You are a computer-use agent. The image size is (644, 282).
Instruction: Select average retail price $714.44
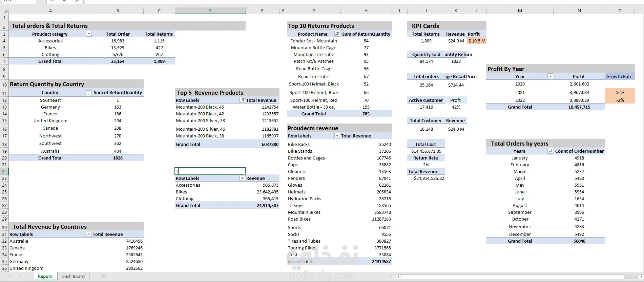[456, 85]
